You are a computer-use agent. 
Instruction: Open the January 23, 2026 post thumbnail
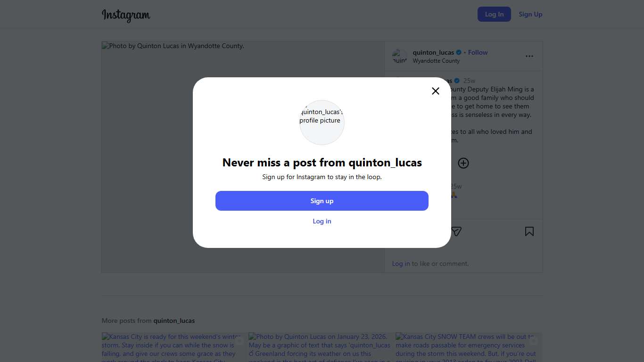pyautogui.click(x=320, y=347)
